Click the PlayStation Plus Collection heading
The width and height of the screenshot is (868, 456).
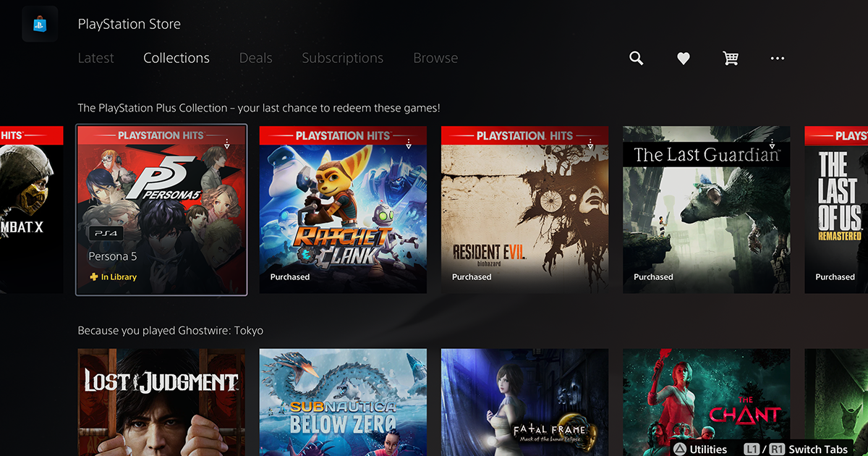click(x=258, y=108)
